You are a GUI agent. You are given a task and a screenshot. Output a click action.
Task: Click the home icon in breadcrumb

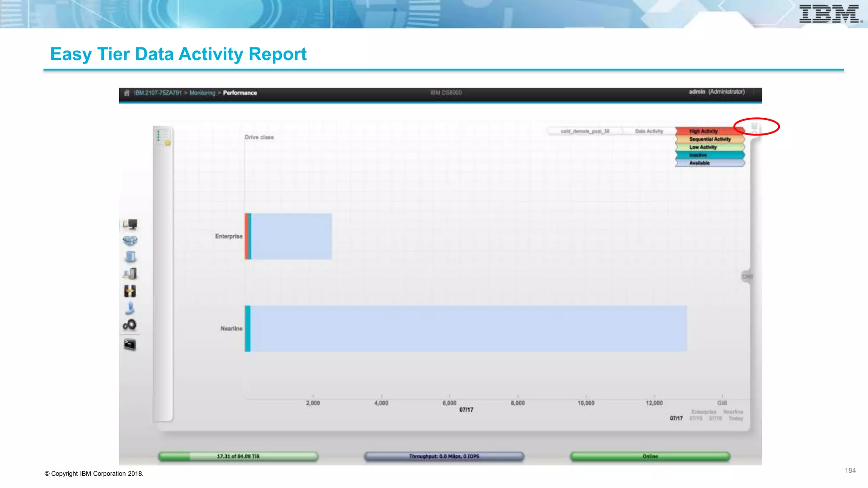[x=126, y=93]
